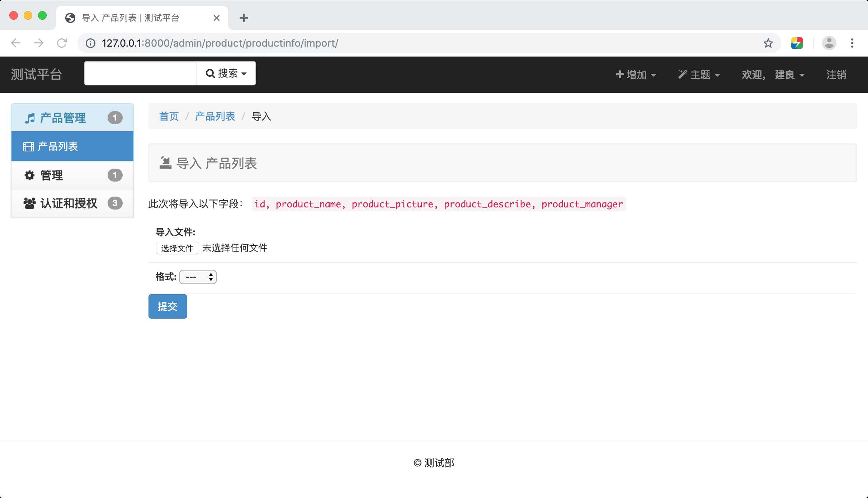Open the colorful browser extension icon
The height and width of the screenshot is (498, 868).
click(797, 43)
